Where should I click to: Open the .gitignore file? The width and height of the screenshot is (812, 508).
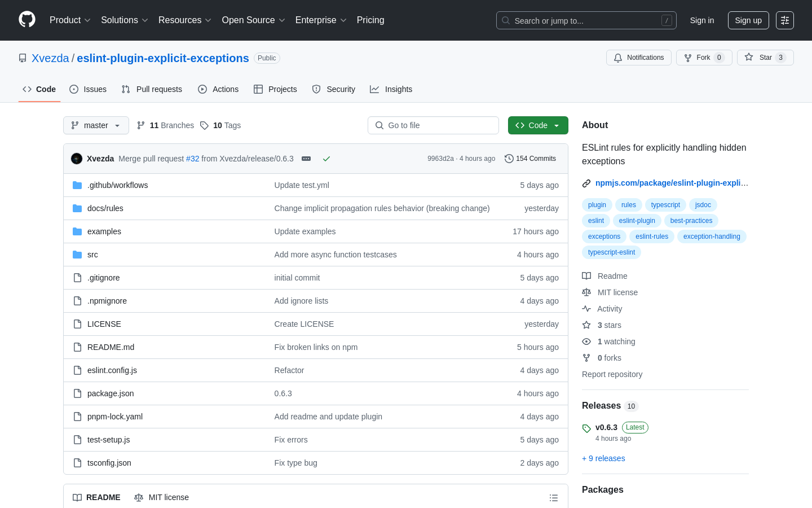click(104, 278)
